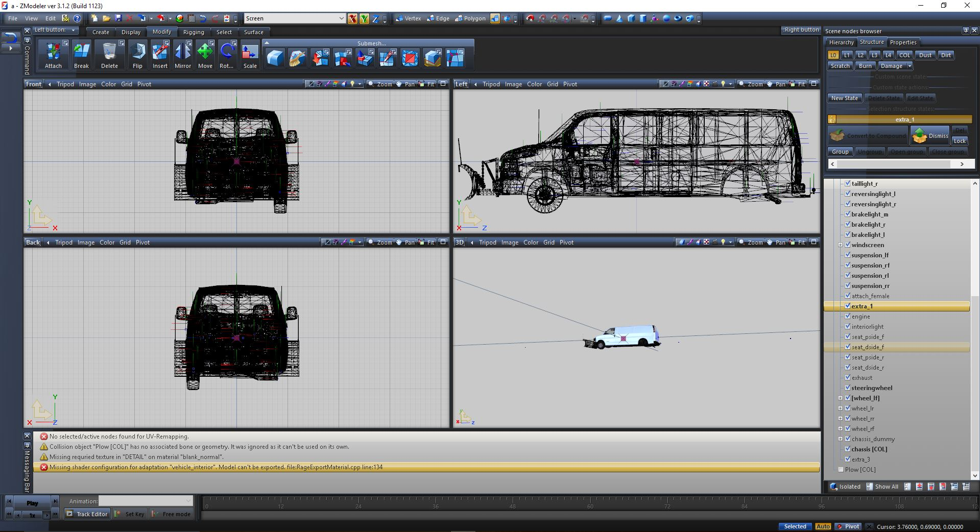Viewport: 980px width, 532px height.
Task: Create a torus primitive from toolbar
Action: [x=678, y=18]
